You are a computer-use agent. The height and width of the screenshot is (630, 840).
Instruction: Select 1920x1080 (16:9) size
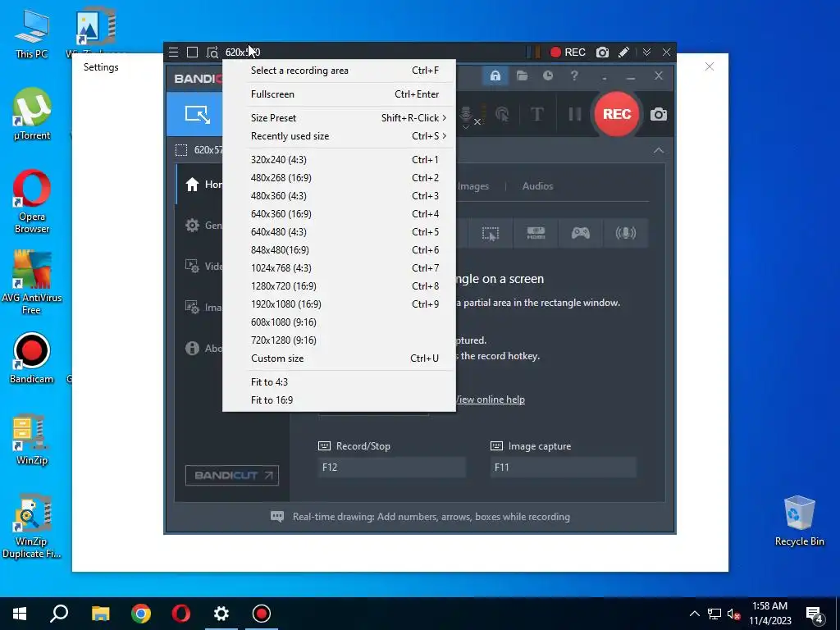(339, 304)
